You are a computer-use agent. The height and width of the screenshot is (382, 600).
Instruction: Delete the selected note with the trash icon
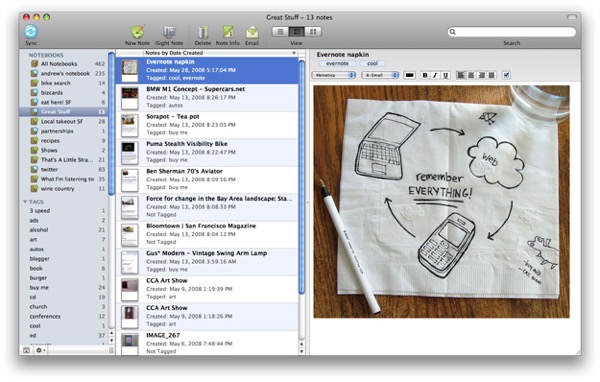tap(203, 32)
